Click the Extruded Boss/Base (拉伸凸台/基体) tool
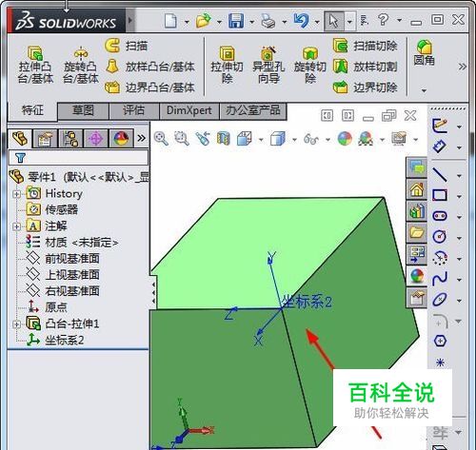This screenshot has width=476, height=450. (35, 65)
